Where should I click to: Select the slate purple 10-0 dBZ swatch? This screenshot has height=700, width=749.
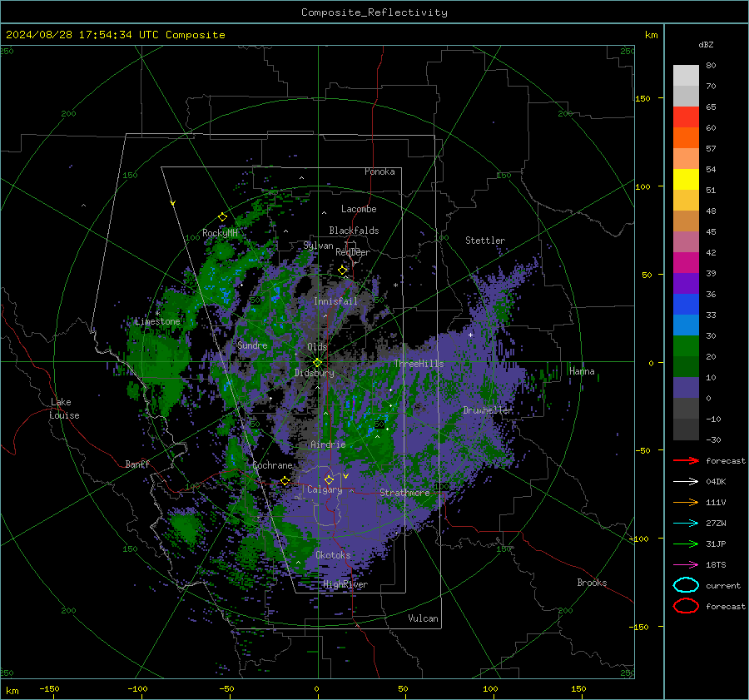click(x=686, y=388)
